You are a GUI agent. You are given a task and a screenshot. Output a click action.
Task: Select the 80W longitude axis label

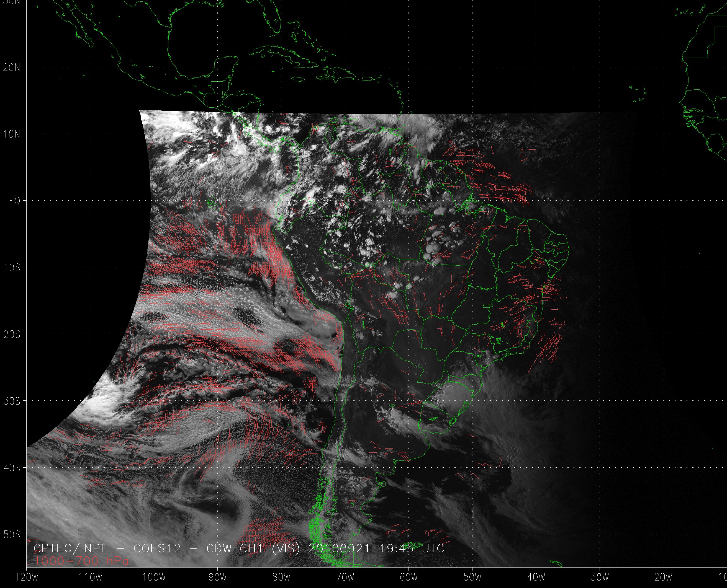click(x=281, y=577)
